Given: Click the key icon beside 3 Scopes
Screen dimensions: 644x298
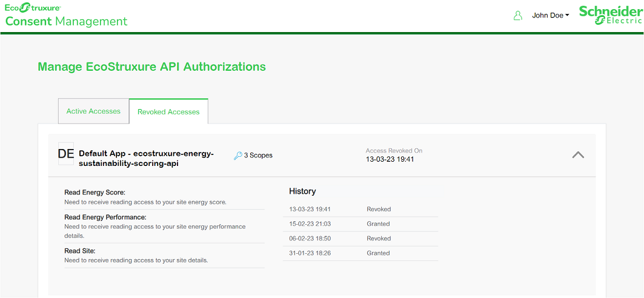Looking at the screenshot, I should pos(238,156).
